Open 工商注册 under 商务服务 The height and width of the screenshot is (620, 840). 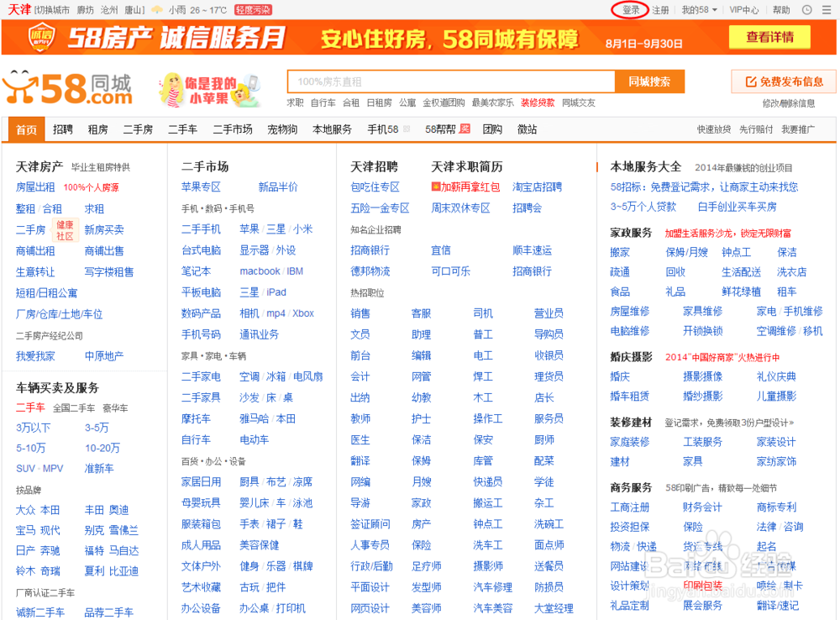(630, 507)
